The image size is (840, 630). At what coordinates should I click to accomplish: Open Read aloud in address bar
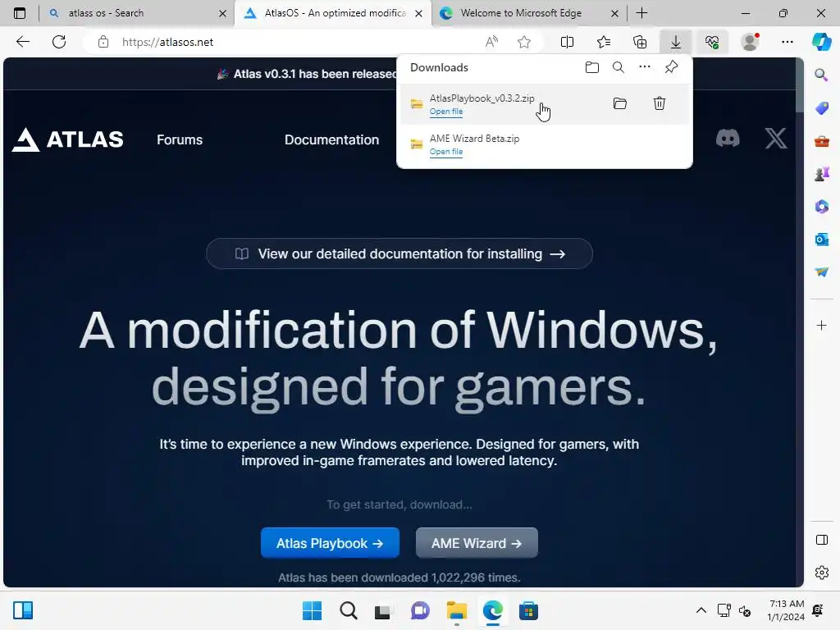(x=491, y=42)
